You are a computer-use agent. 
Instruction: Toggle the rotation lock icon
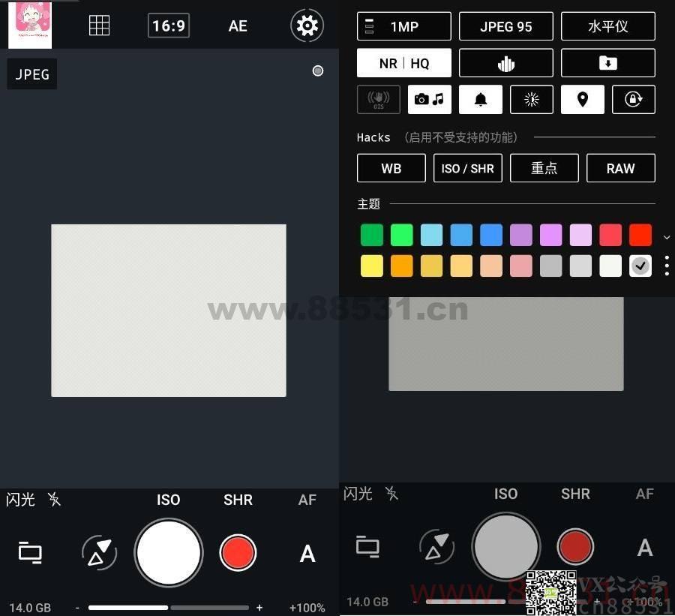click(x=633, y=100)
